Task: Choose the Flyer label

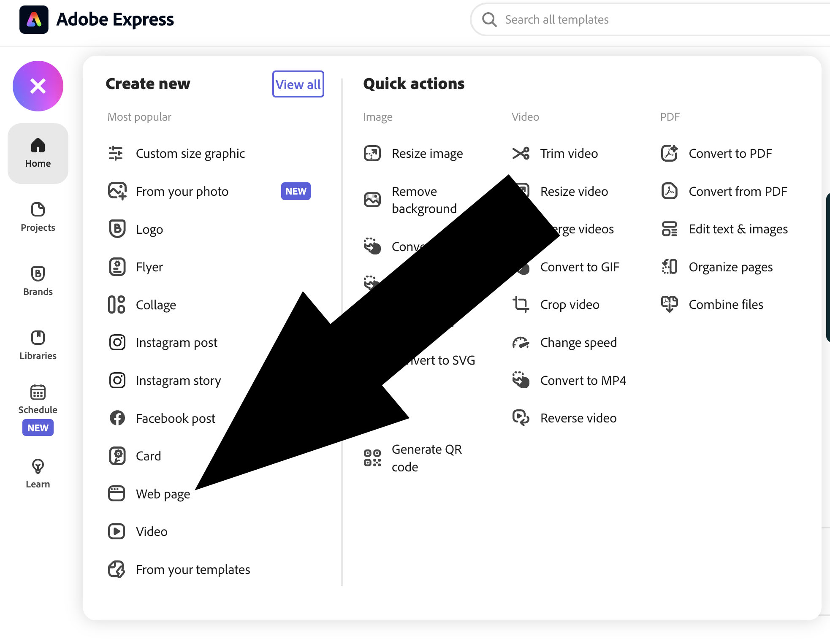Action: tap(149, 267)
